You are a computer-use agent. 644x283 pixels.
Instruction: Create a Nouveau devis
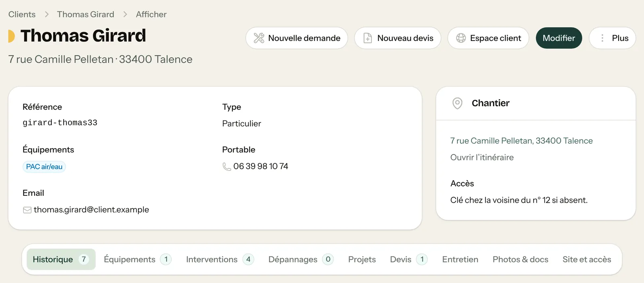click(398, 38)
